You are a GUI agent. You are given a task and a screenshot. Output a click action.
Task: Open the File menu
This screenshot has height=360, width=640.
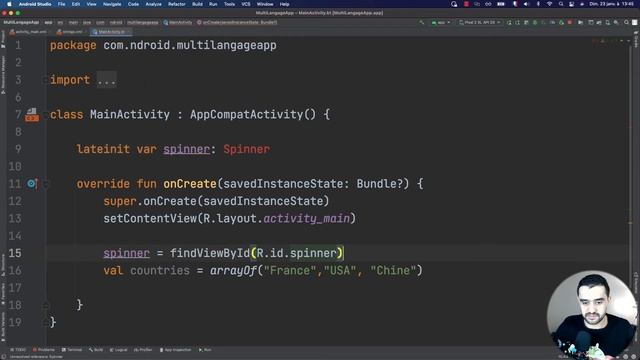(x=62, y=4)
